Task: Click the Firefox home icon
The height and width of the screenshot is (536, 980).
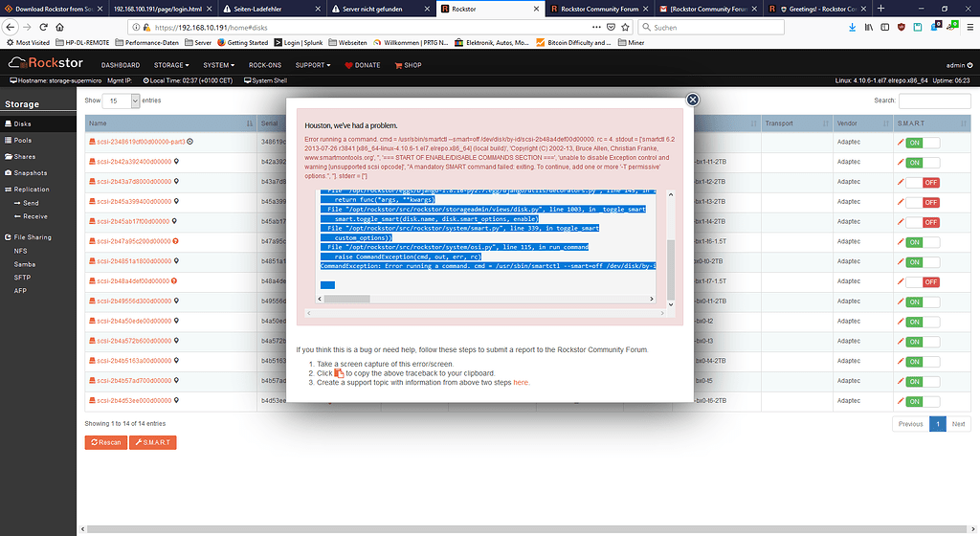Action: click(x=61, y=28)
